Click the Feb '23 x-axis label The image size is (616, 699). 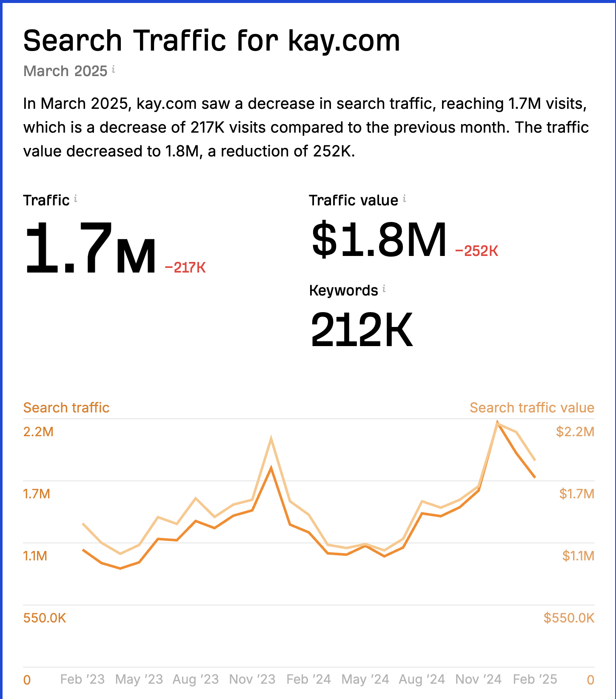(x=83, y=679)
